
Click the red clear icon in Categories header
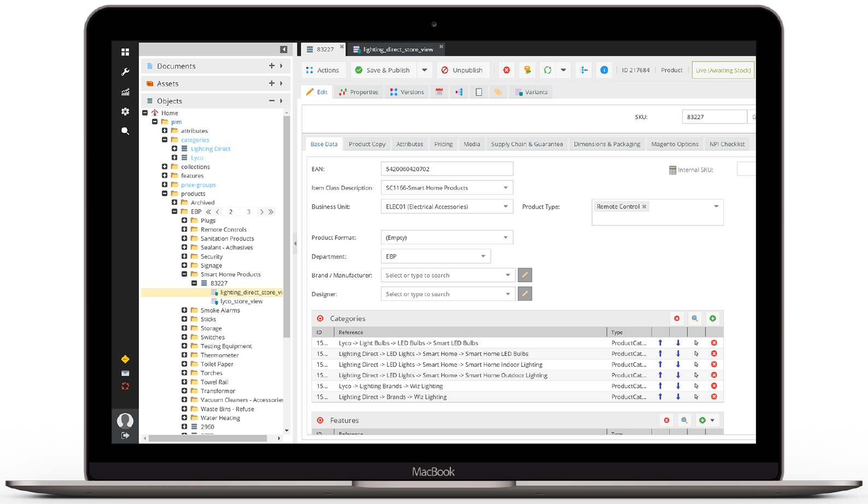coord(677,319)
